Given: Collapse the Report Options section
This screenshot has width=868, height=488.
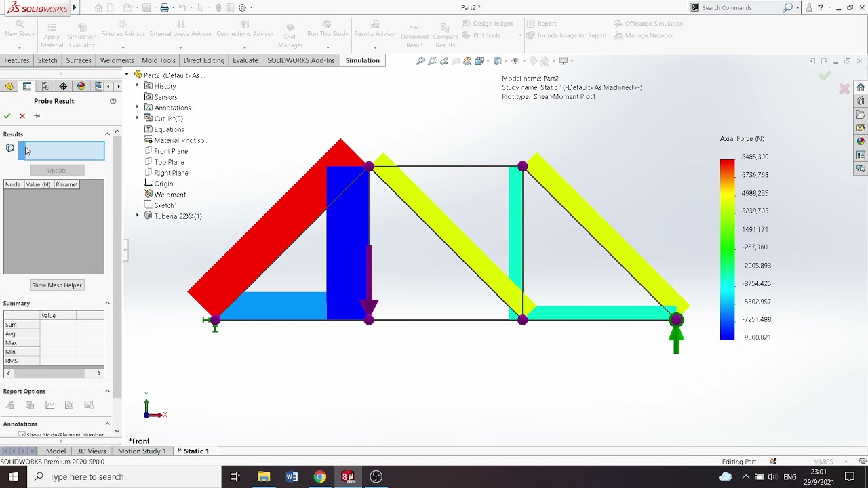Looking at the screenshot, I should click(x=107, y=391).
